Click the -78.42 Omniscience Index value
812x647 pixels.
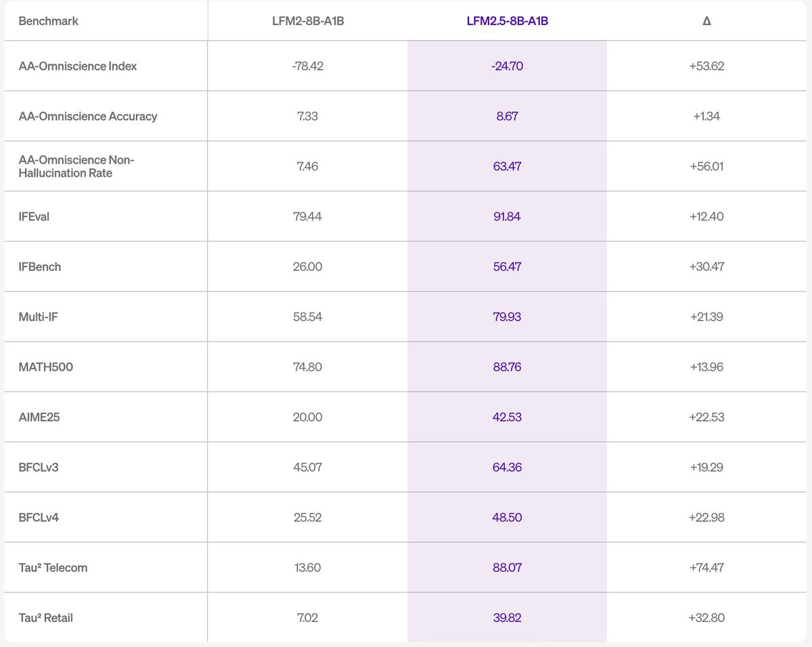click(x=307, y=66)
